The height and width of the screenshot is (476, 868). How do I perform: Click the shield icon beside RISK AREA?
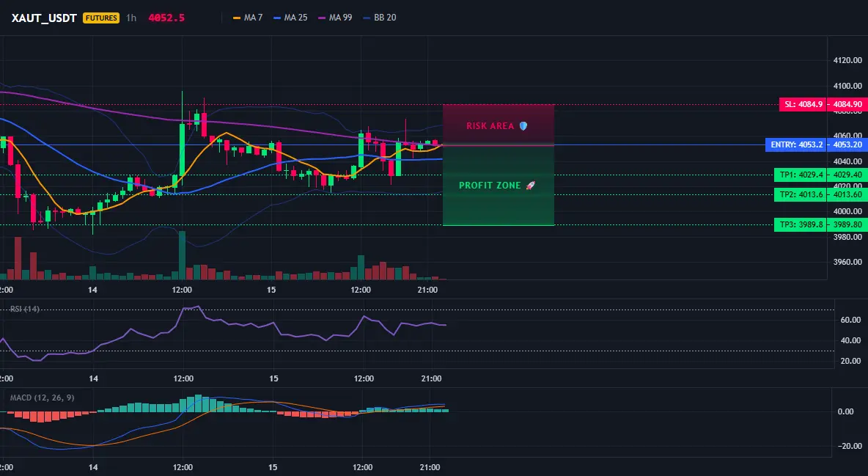coord(523,126)
